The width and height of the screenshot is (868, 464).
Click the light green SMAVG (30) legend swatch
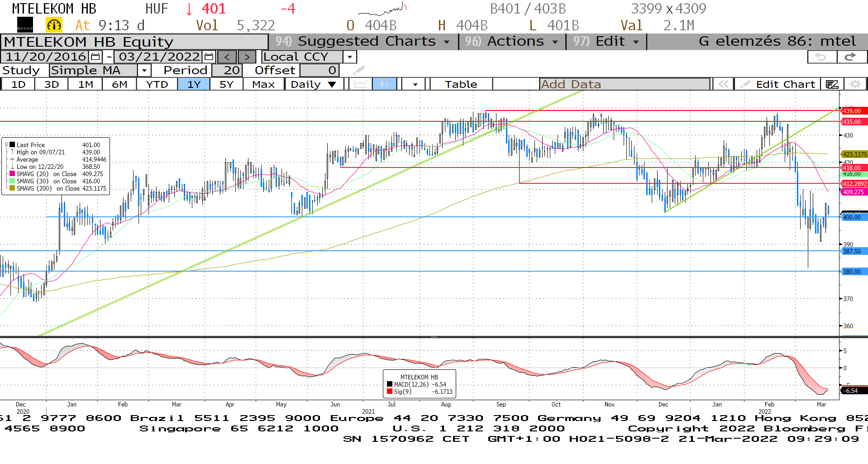(x=12, y=181)
